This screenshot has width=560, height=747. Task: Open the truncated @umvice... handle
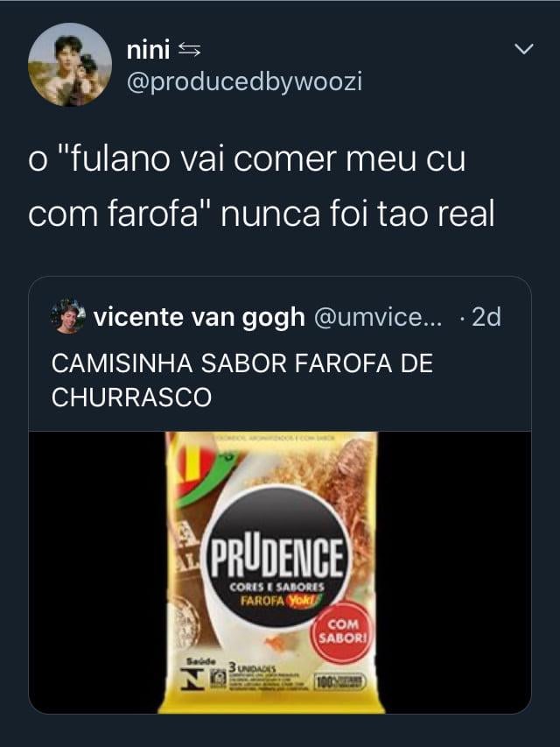coord(378,317)
